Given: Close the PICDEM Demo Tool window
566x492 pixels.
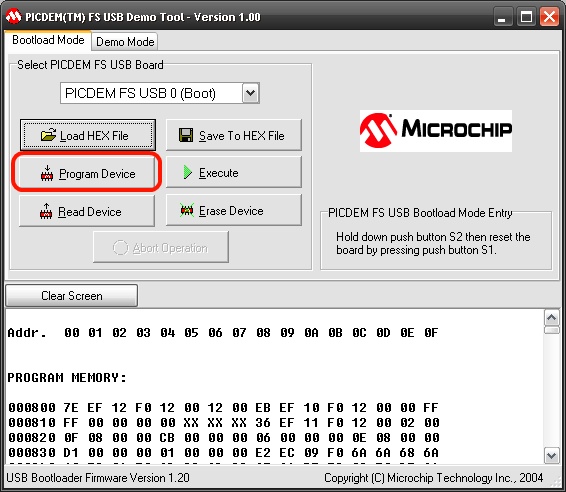Looking at the screenshot, I should pos(549,17).
